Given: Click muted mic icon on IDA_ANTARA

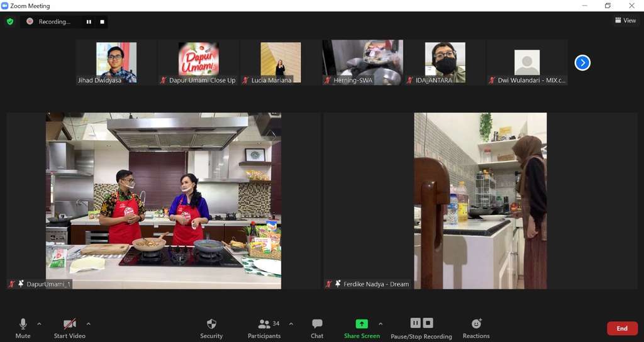Looking at the screenshot, I should [x=410, y=80].
